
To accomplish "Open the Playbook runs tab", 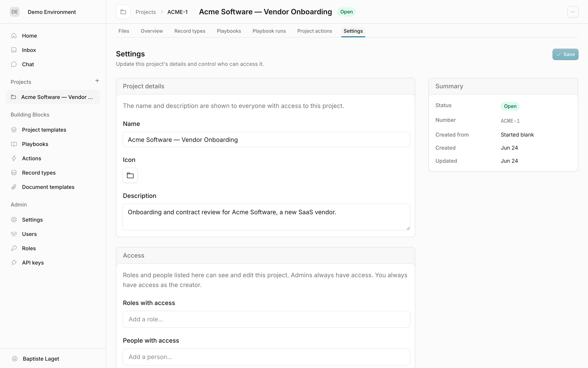I will [269, 31].
